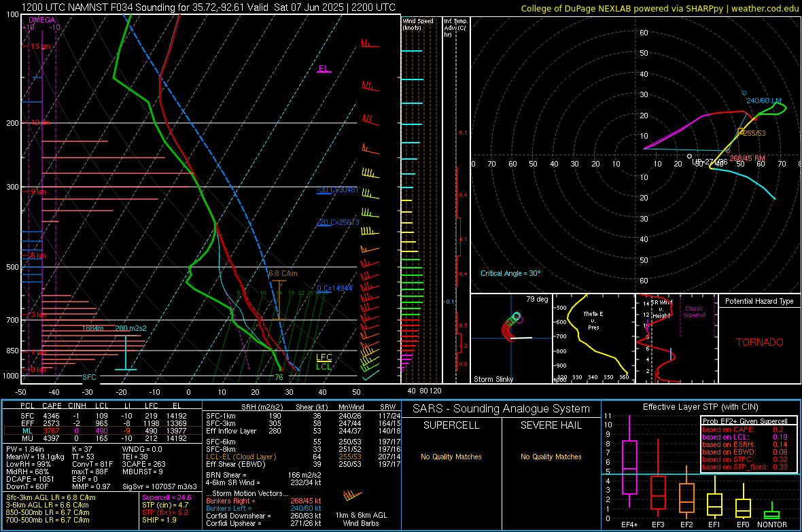Click the '-30 C=30481'' height label

click(338, 190)
